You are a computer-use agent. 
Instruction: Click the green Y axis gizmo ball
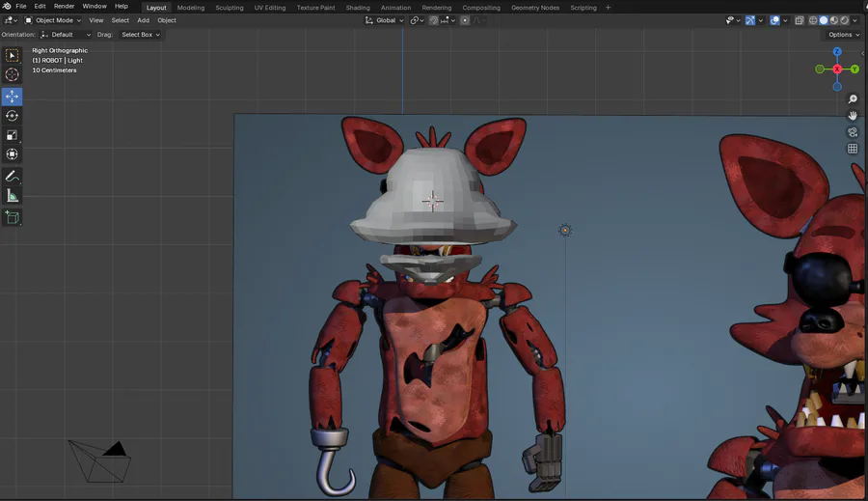(854, 70)
